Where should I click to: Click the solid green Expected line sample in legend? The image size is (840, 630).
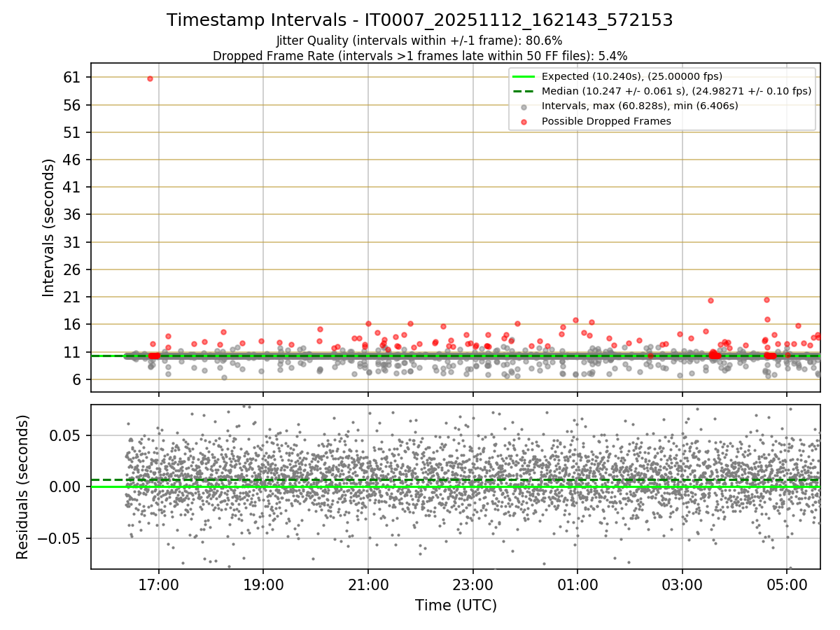(524, 76)
